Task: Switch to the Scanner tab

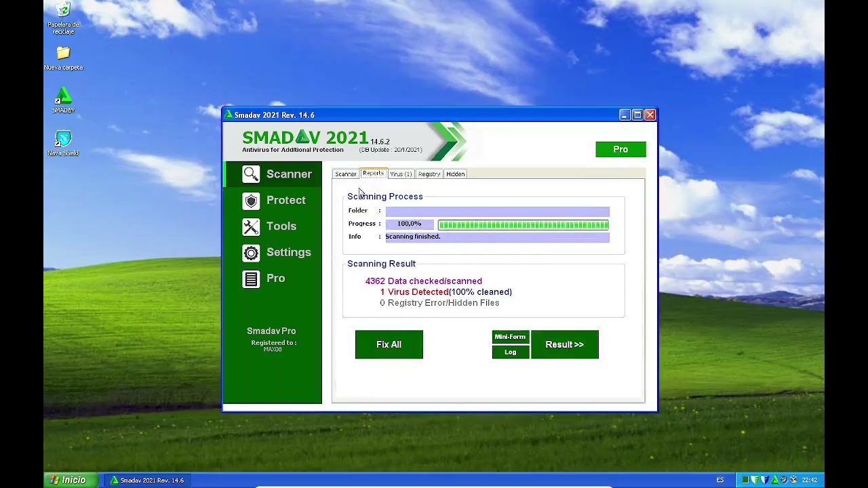Action: pyautogui.click(x=345, y=174)
